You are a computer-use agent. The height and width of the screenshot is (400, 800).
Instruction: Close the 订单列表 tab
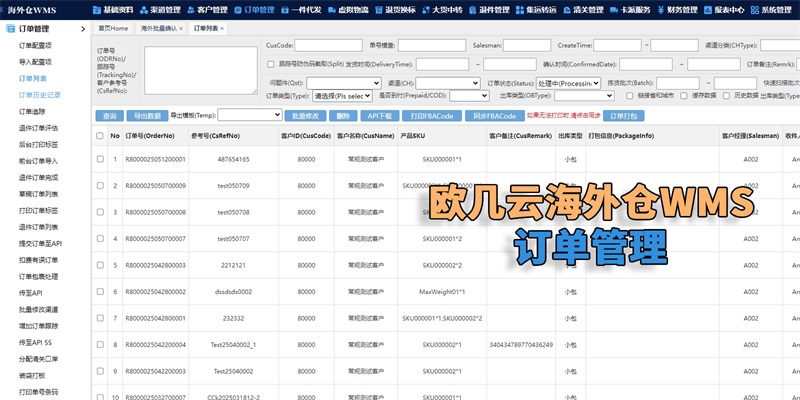222,29
